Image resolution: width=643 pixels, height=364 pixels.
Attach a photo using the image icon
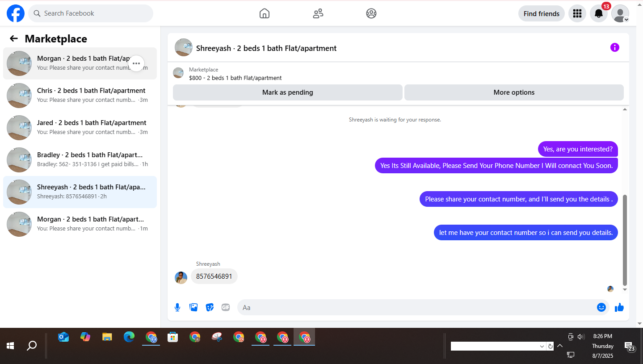(x=193, y=307)
